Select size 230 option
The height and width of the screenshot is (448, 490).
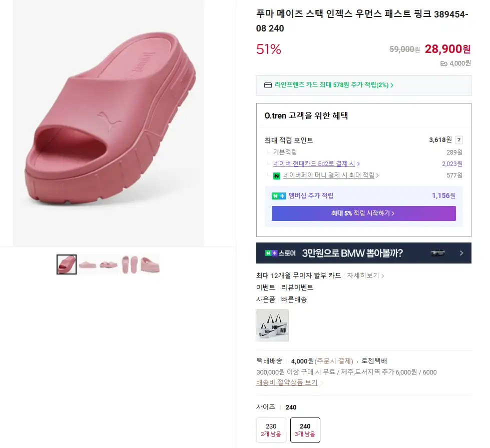pyautogui.click(x=271, y=429)
